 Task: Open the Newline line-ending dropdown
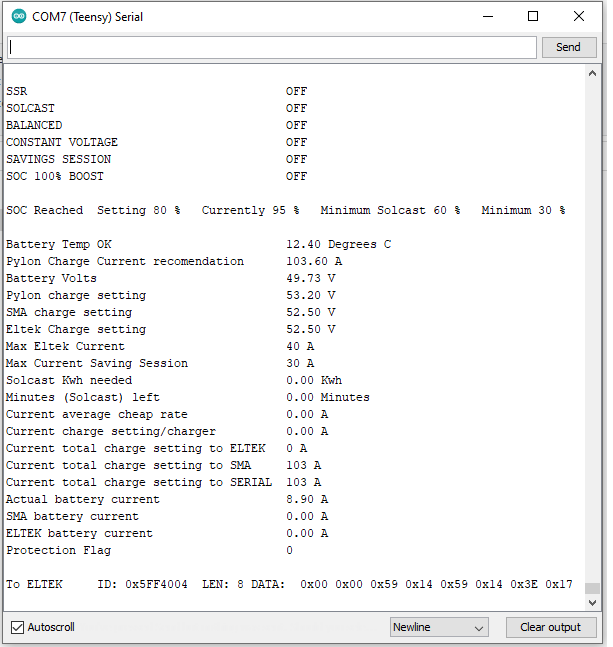pos(439,627)
